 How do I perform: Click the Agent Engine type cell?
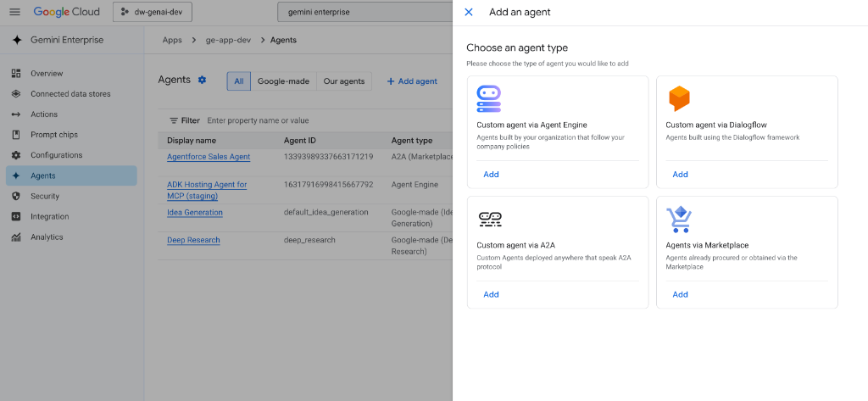[x=415, y=185]
